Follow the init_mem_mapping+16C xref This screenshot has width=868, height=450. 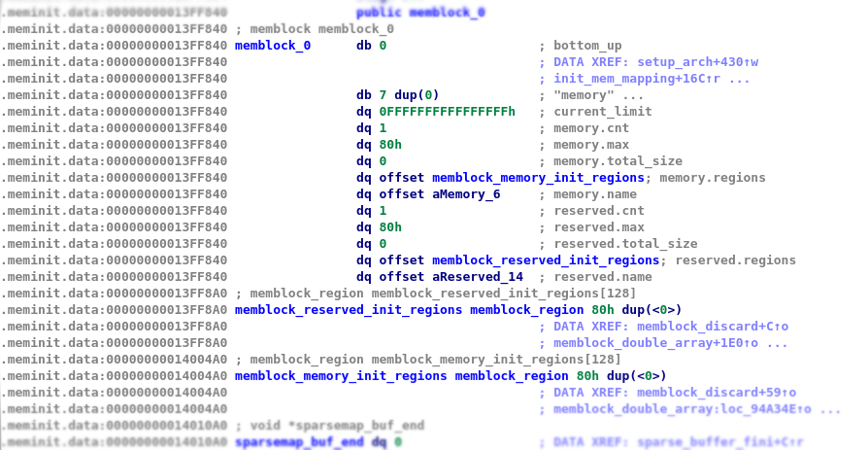click(637, 79)
